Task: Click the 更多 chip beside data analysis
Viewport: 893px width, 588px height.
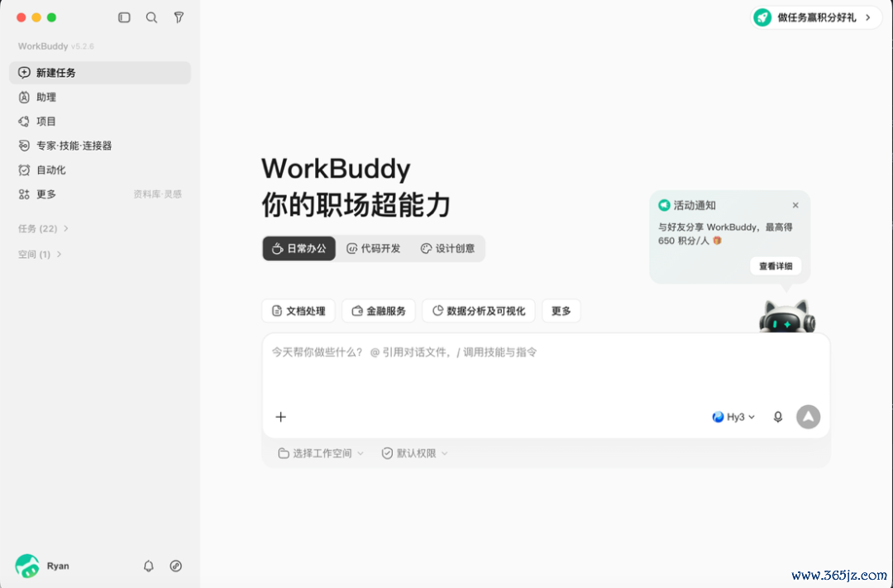Action: 561,311
